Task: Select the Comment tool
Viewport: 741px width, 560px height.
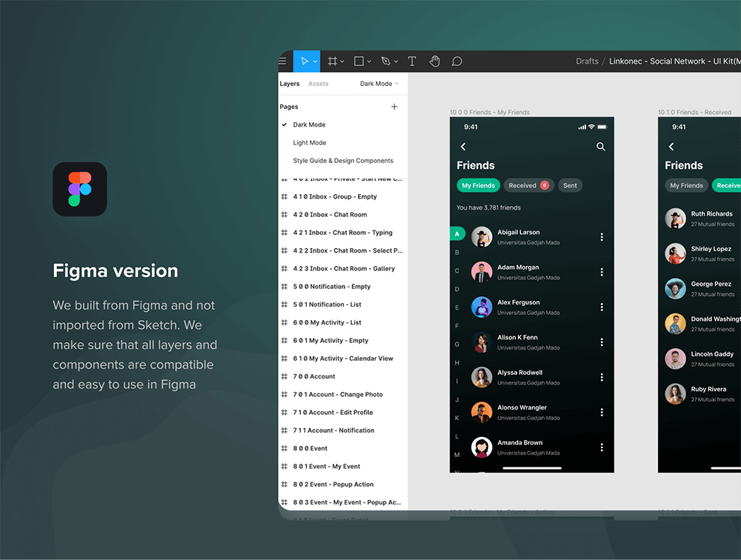Action: [457, 61]
